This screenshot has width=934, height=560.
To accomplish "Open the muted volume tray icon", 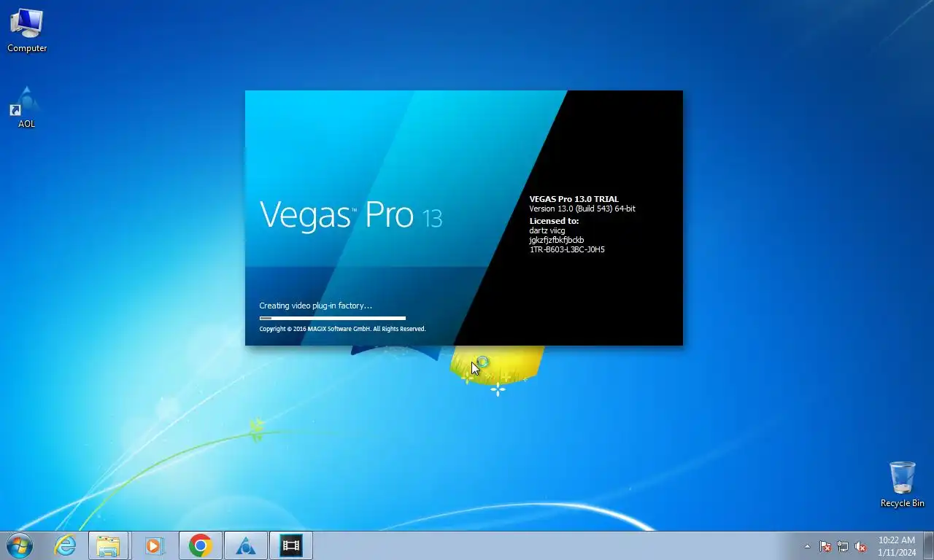I will pyautogui.click(x=860, y=546).
